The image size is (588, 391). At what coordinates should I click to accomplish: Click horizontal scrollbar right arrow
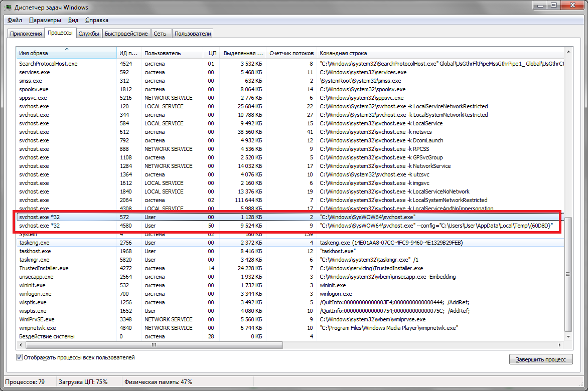tap(560, 345)
